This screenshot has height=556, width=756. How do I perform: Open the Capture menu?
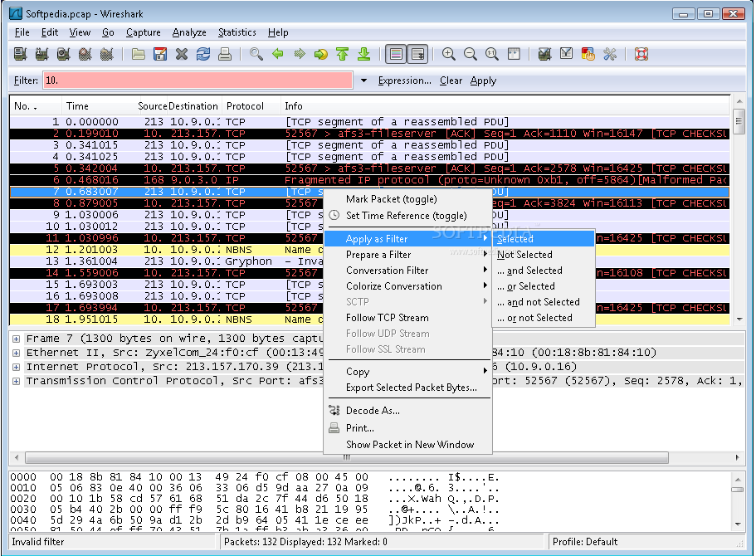coord(144,32)
